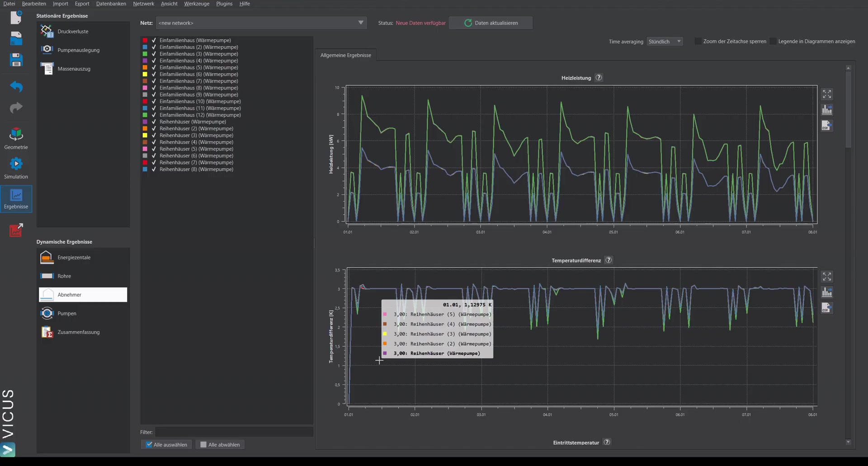The image size is (868, 466).
Task: Click charts panel scroll down arrow
Action: click(x=848, y=442)
